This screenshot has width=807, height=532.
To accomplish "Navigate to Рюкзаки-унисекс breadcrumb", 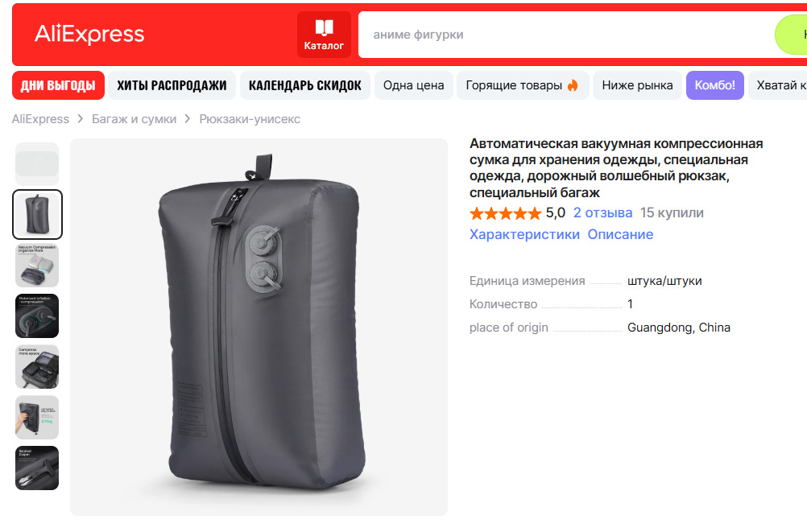I will 250,119.
